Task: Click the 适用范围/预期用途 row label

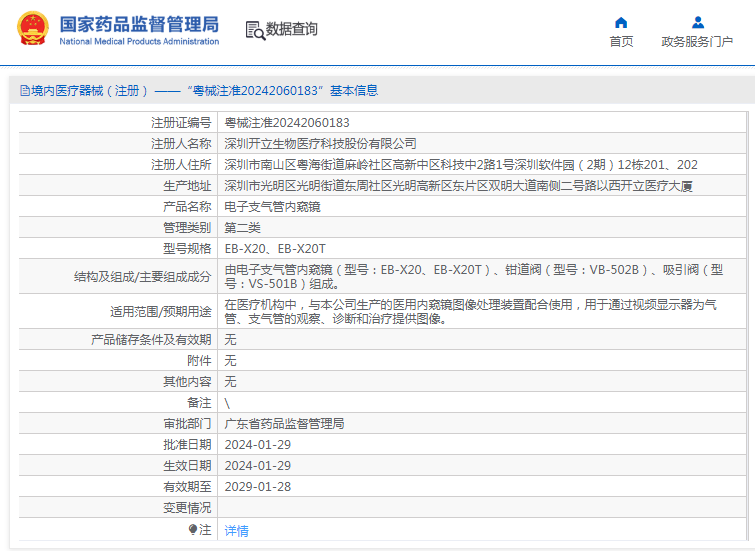Action: pos(160,312)
